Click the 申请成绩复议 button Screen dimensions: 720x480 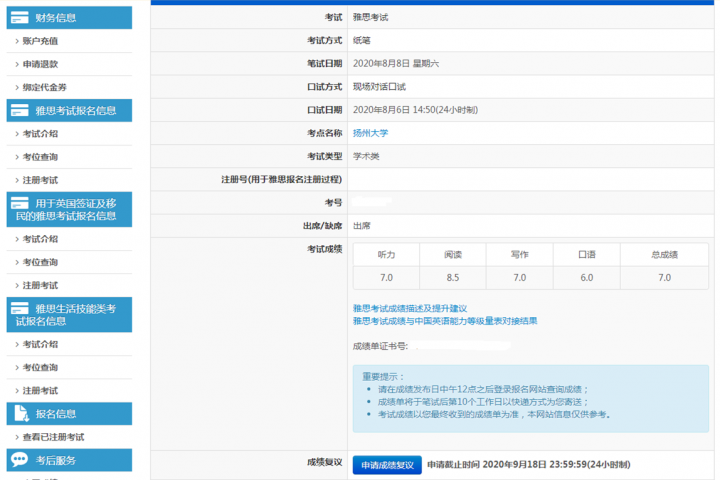[x=387, y=465]
